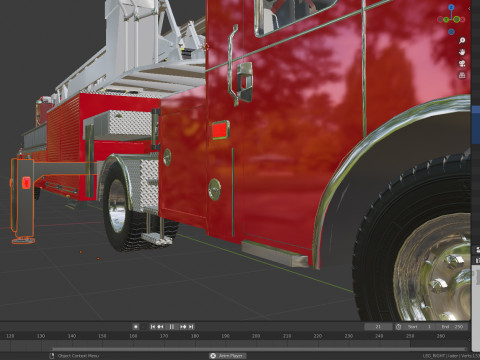Click the End frame field showing 250
The height and width of the screenshot is (360, 480).
pyautogui.click(x=453, y=327)
